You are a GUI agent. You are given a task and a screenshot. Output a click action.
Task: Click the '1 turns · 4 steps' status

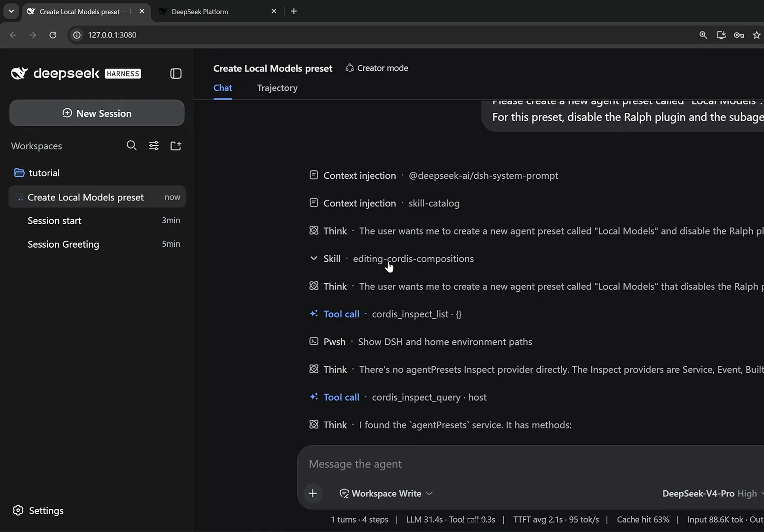359,519
